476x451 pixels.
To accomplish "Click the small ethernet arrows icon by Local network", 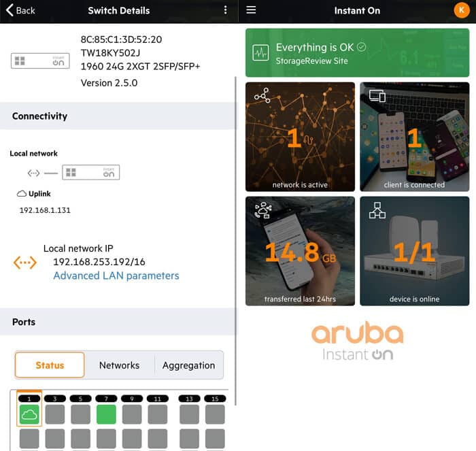I will (33, 173).
